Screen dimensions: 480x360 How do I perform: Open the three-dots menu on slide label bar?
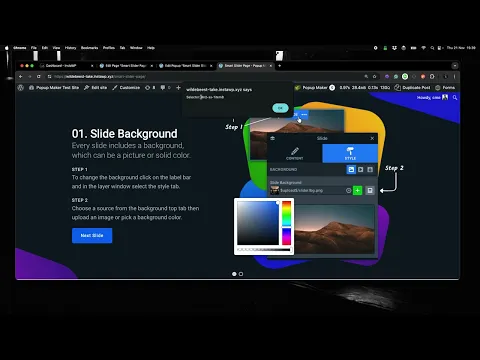304,114
